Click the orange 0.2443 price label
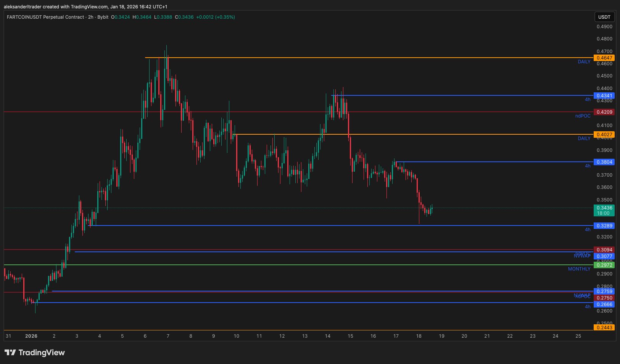The height and width of the screenshot is (364, 620). point(604,328)
